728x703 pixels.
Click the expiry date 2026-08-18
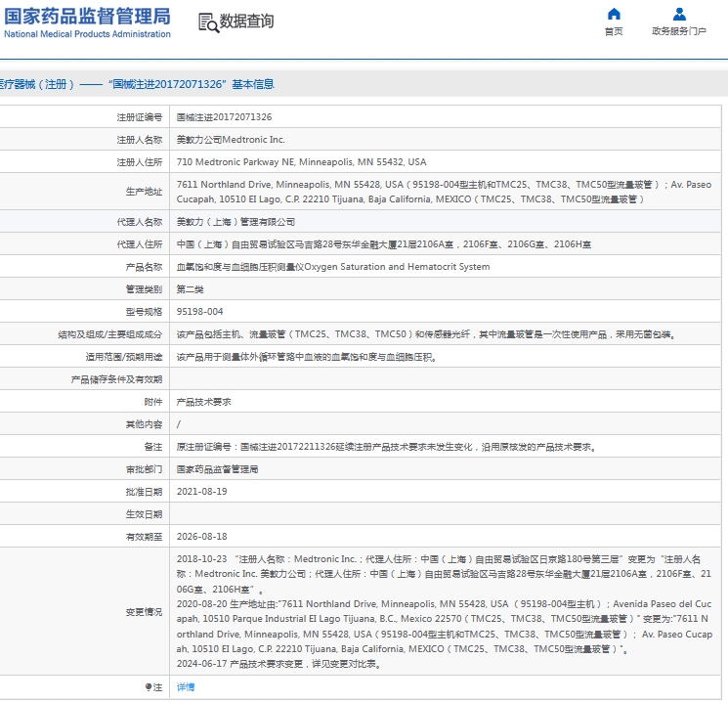(x=201, y=537)
